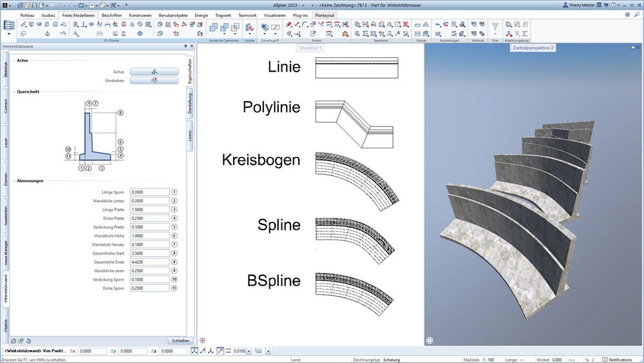Screen dimensions: 644x363
Task: Click the Achse pick button
Action: click(x=154, y=72)
